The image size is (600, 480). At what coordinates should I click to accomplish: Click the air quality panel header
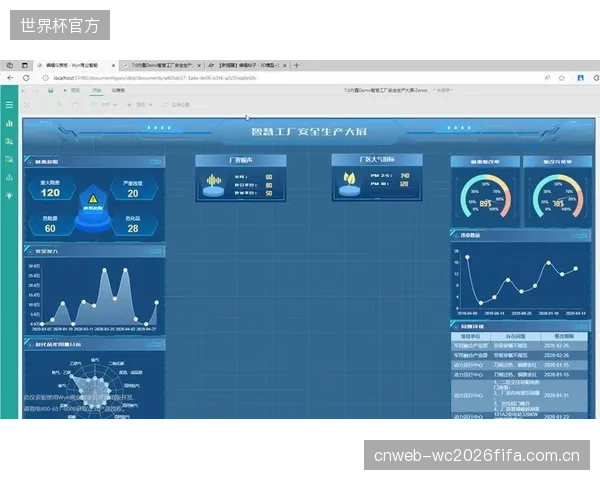pyautogui.click(x=377, y=160)
